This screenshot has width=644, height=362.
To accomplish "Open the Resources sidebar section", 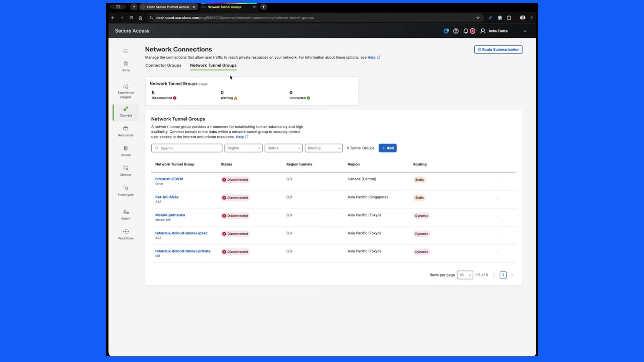I will coord(126,131).
